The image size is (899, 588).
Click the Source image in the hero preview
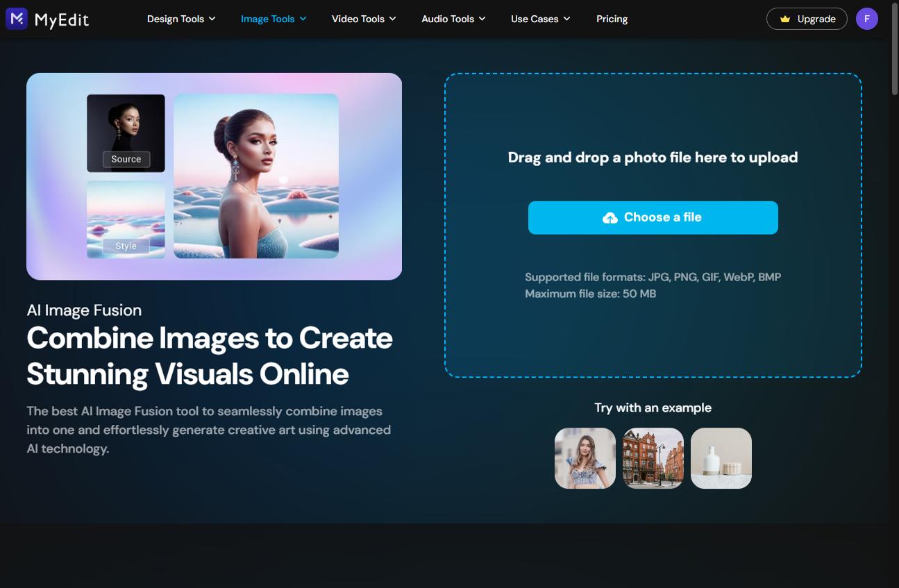[x=126, y=133]
